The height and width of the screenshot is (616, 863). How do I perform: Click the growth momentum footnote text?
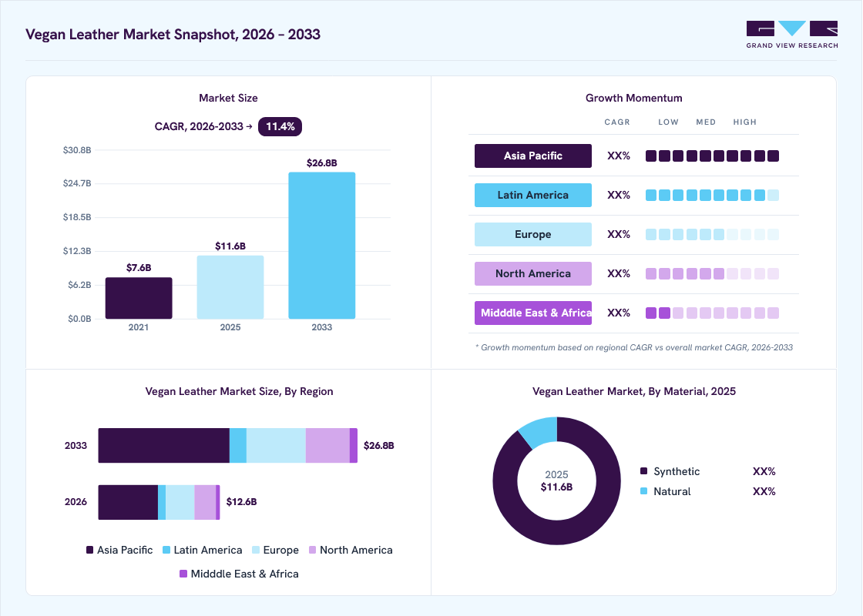pyautogui.click(x=634, y=347)
